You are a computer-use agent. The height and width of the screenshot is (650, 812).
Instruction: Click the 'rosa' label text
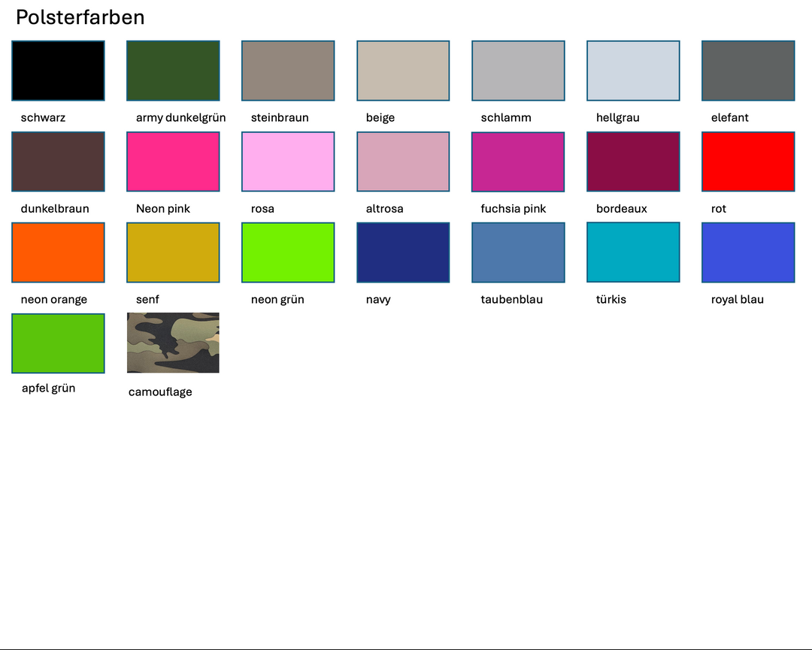[262, 209]
